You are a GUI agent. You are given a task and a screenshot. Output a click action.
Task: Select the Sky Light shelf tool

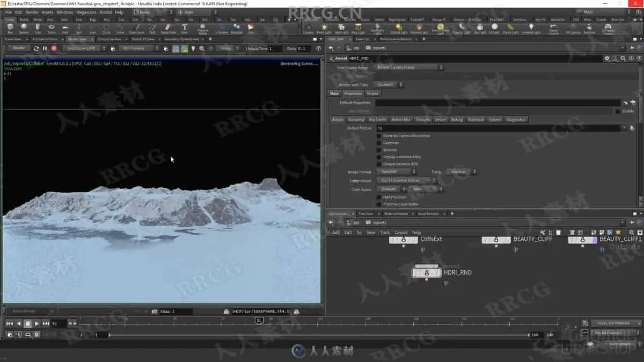coord(479,28)
